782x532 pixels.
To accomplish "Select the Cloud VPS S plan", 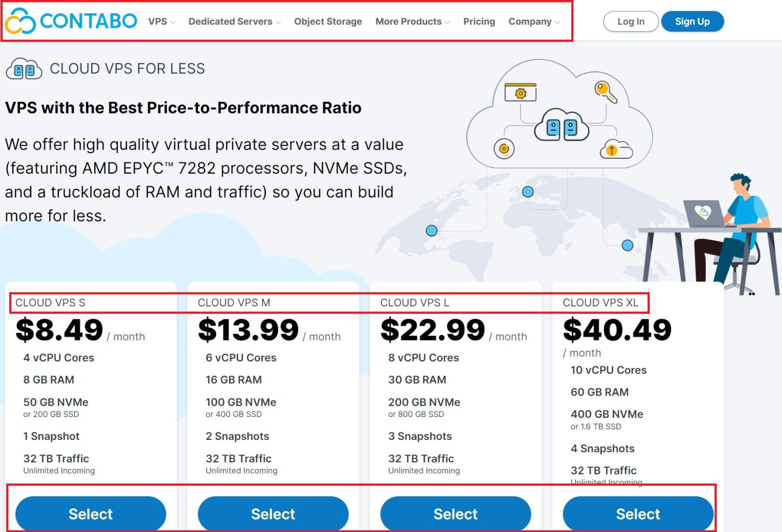I will [90, 514].
